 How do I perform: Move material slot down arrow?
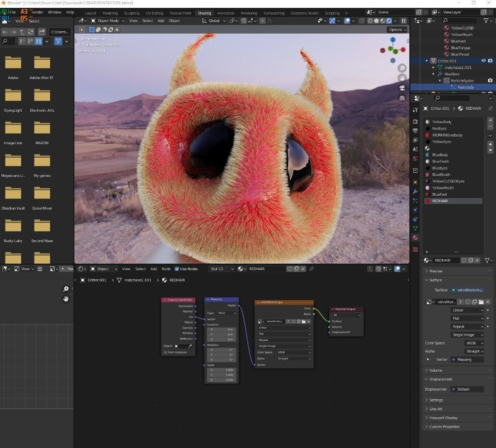click(x=490, y=151)
